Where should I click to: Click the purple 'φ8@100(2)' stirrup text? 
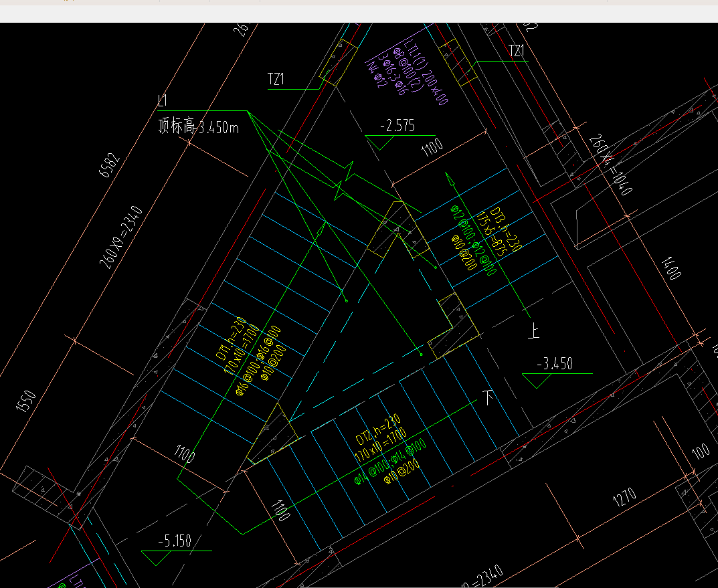(407, 69)
